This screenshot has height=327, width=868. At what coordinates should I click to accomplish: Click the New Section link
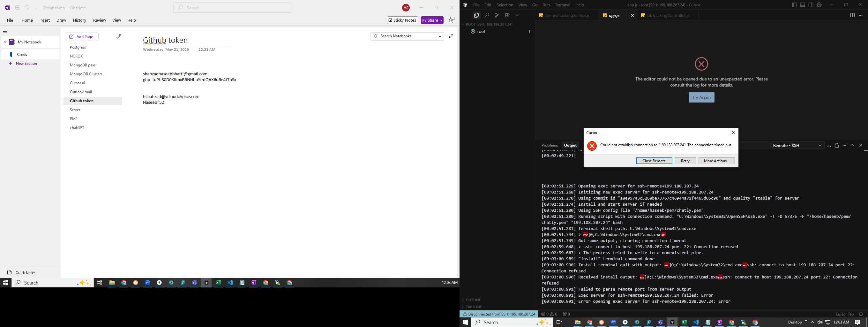(x=26, y=63)
